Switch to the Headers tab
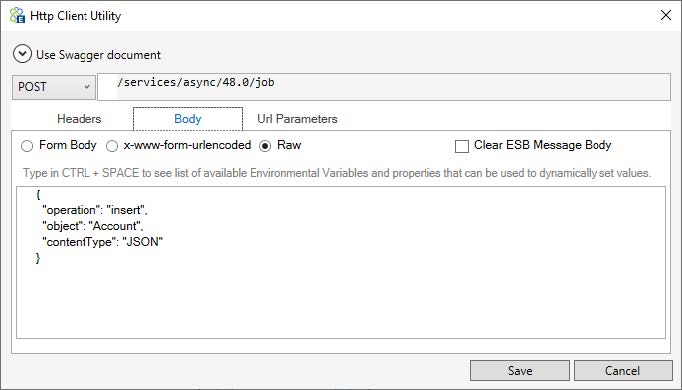 [x=79, y=119]
